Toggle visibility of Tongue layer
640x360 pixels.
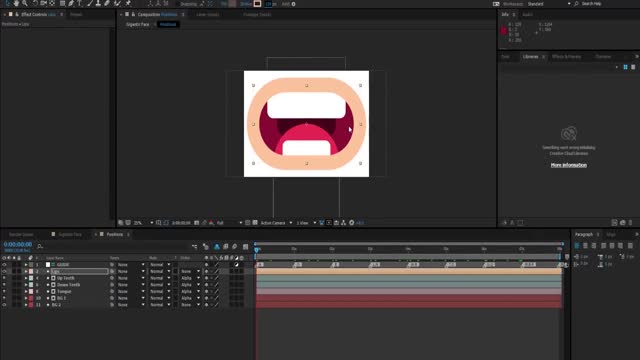4,291
